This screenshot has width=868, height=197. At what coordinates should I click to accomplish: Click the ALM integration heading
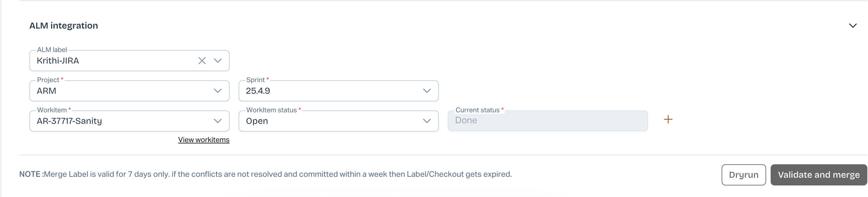pyautogui.click(x=64, y=26)
